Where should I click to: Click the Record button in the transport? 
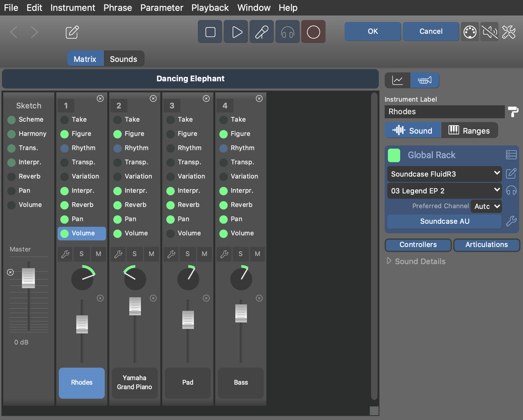coord(313,32)
